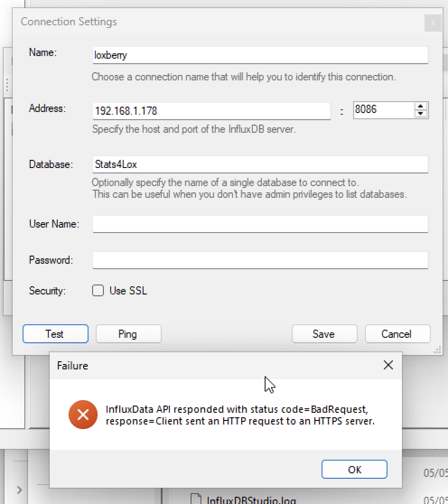
Task: Close the Connection Settings window
Action: [x=433, y=23]
